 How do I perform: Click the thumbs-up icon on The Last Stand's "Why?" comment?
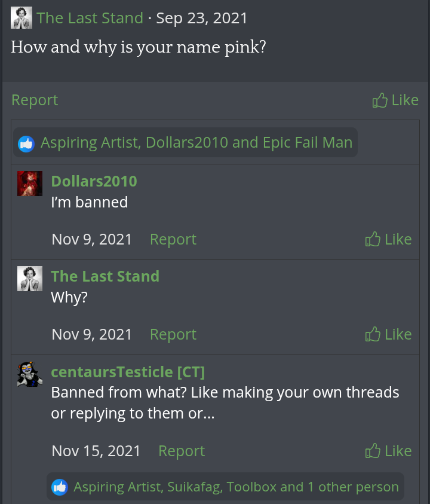pyautogui.click(x=373, y=334)
